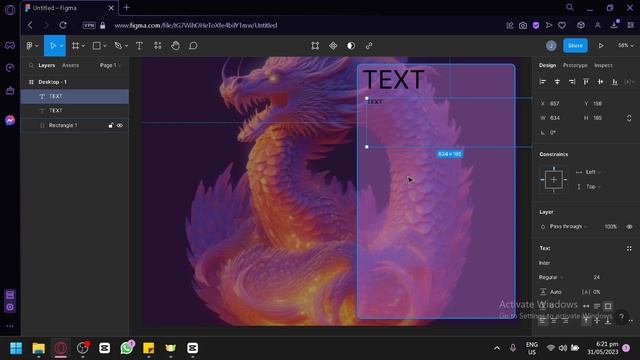Select the Move tool arrow
The image size is (640, 360).
pos(52,46)
